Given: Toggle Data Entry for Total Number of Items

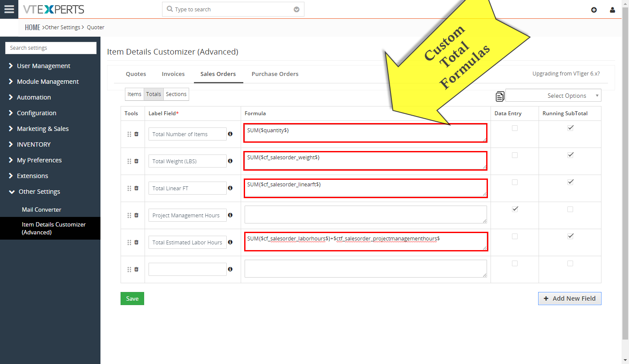Looking at the screenshot, I should click(x=515, y=128).
